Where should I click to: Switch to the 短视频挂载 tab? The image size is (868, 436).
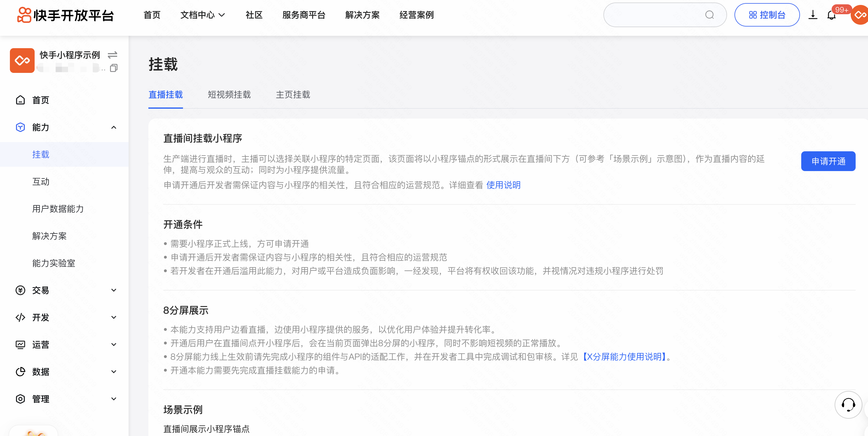coord(229,94)
